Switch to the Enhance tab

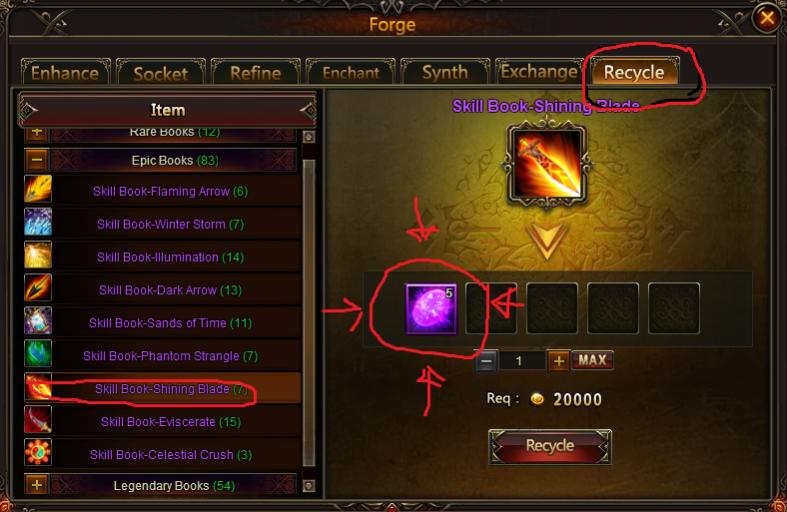(x=65, y=72)
